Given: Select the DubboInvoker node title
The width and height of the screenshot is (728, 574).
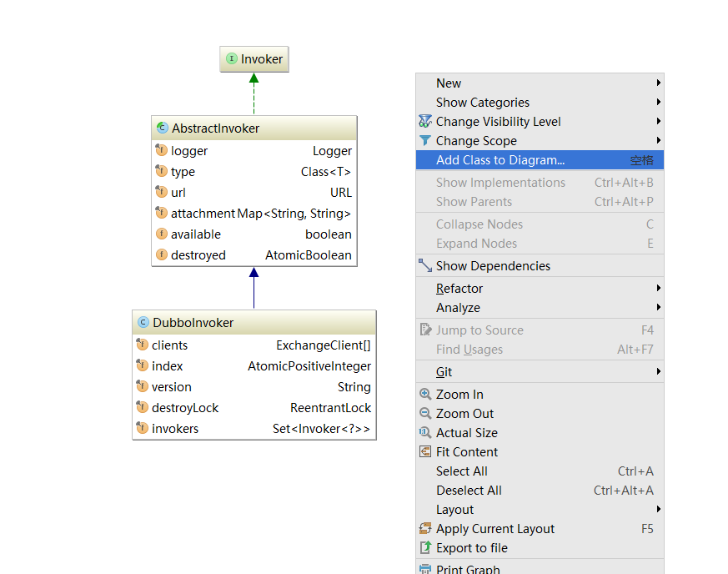Looking at the screenshot, I should [x=193, y=322].
